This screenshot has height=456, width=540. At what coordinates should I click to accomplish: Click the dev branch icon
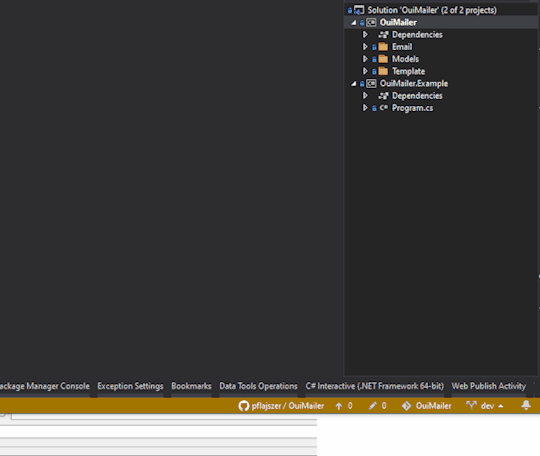click(471, 406)
